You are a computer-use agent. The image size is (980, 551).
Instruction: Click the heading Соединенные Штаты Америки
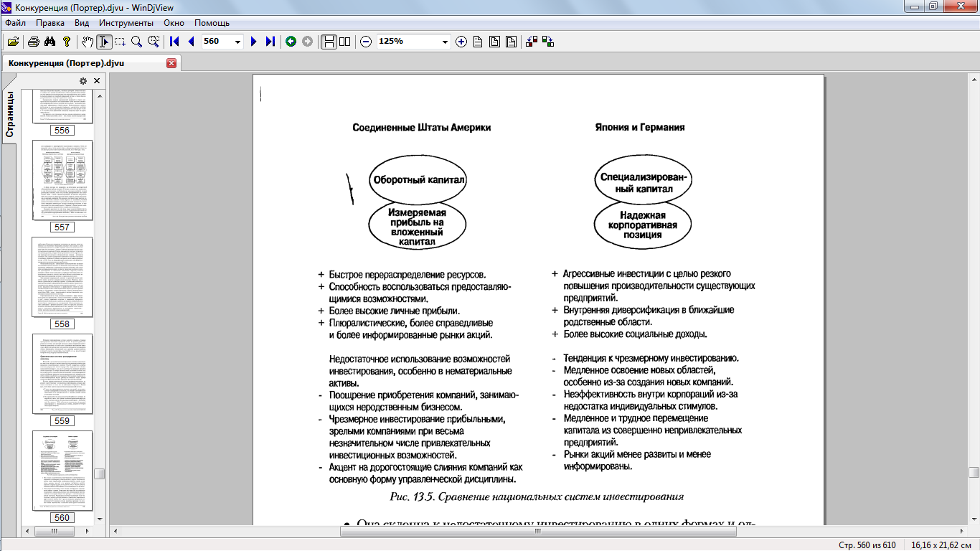(422, 127)
